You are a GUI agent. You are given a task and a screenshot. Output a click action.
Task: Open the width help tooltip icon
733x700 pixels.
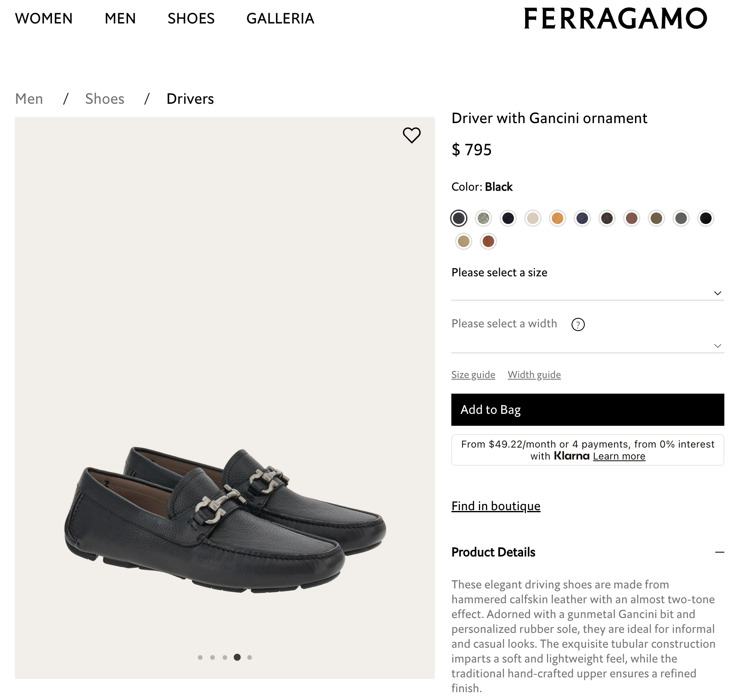(578, 324)
